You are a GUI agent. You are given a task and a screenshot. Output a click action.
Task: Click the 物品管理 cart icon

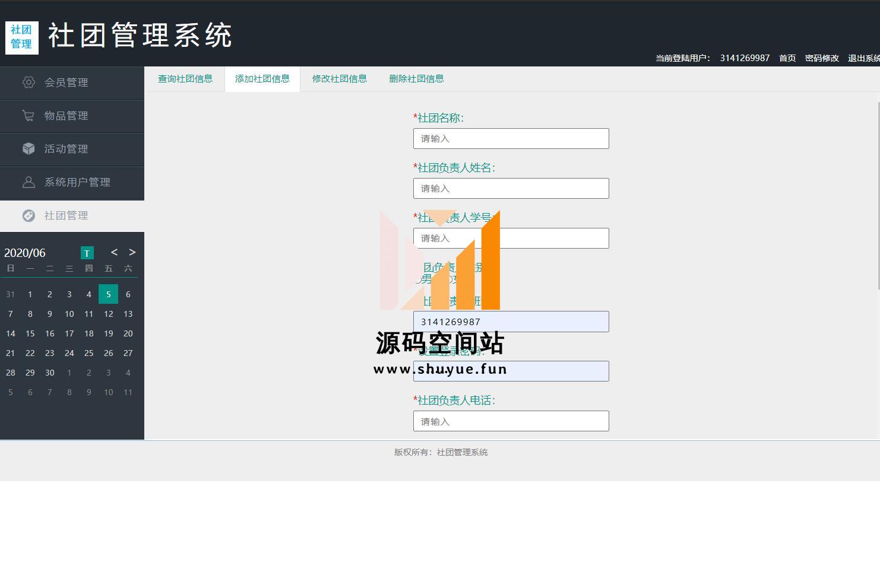click(x=29, y=116)
